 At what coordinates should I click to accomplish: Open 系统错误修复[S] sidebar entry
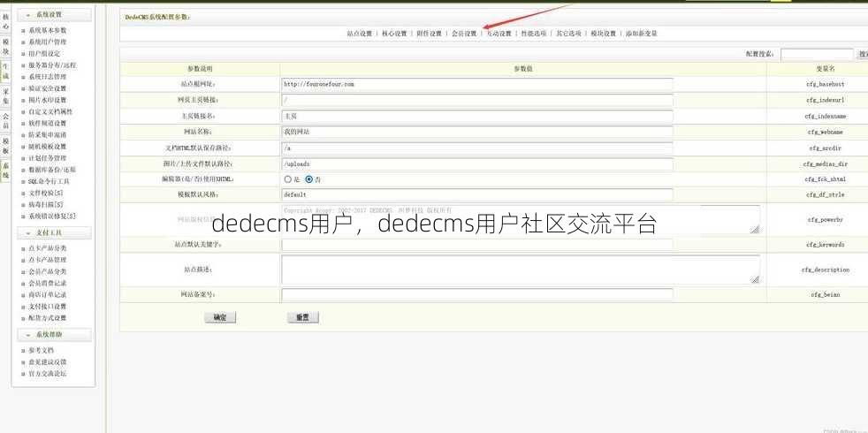[52, 216]
